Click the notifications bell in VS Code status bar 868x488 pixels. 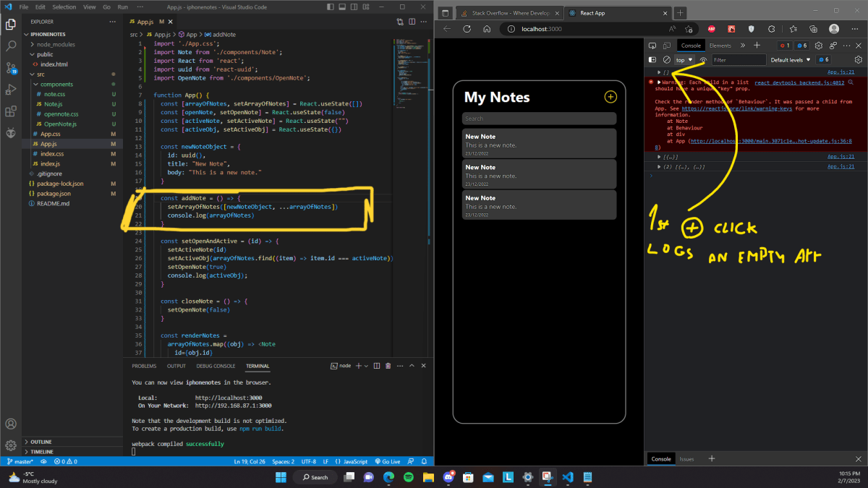[425, 461]
